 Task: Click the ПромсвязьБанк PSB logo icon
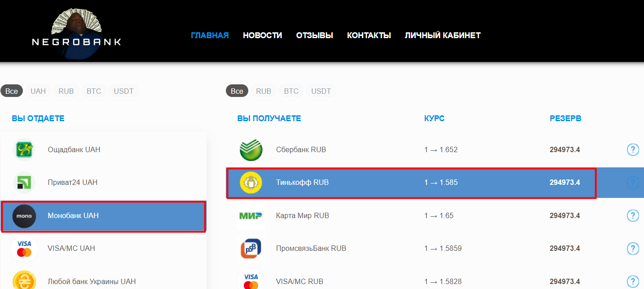(251, 249)
